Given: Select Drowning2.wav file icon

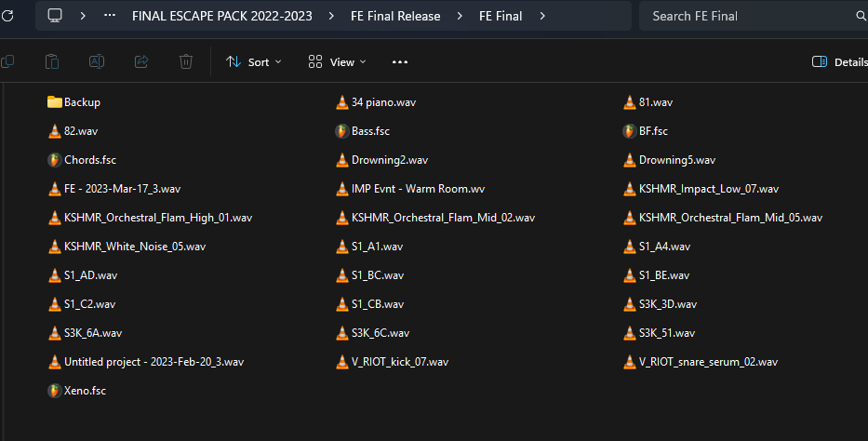Looking at the screenshot, I should pos(342,159).
